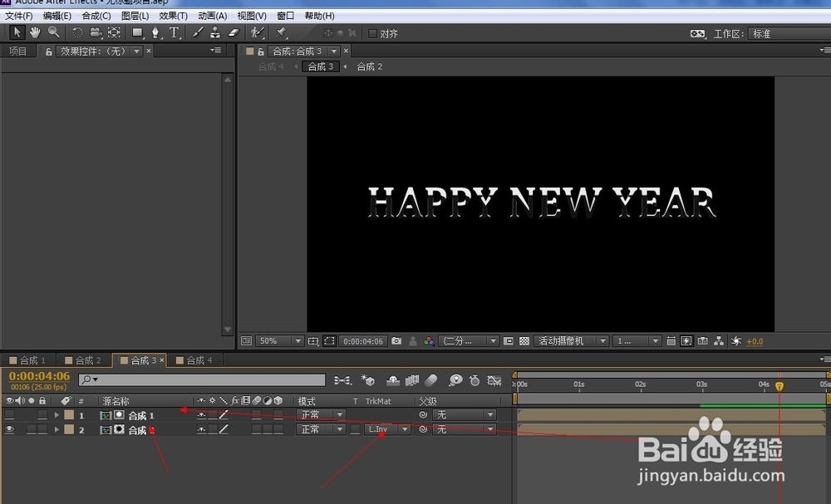Expand layer 2 properties triangle
Screen dimensions: 831x504
(57, 429)
